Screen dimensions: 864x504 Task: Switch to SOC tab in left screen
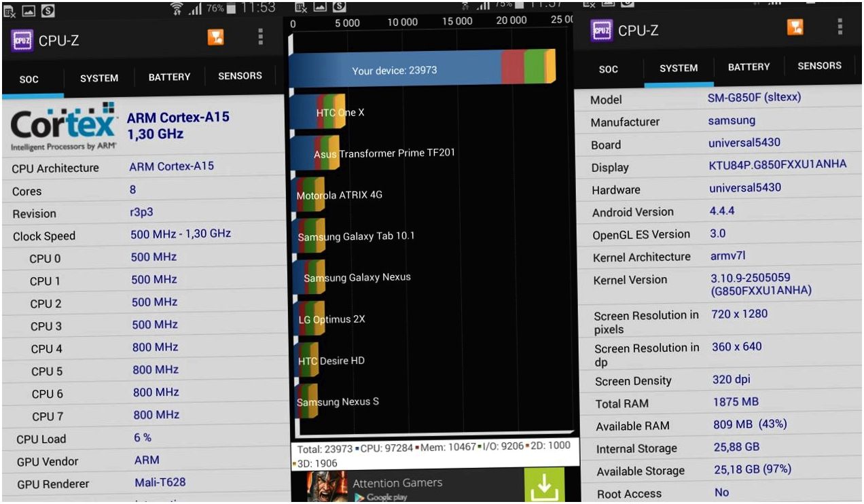(x=29, y=79)
